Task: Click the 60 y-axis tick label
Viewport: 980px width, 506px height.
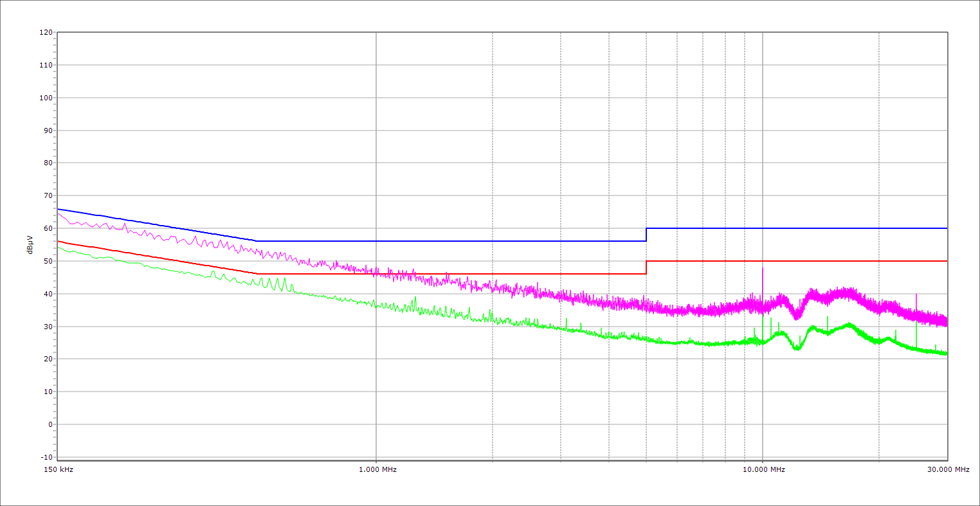Action: pos(48,229)
